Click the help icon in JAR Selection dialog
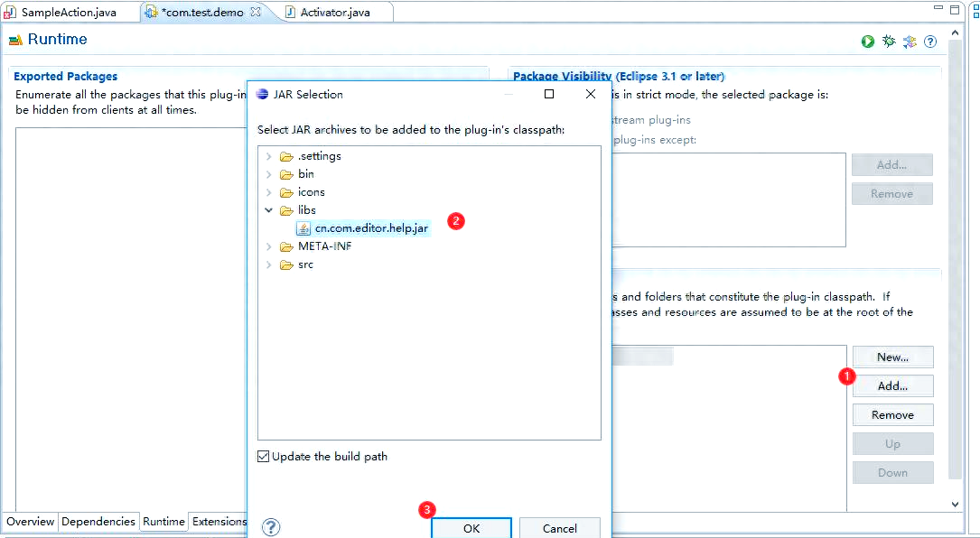This screenshot has height=538, width=980. pyautogui.click(x=271, y=527)
